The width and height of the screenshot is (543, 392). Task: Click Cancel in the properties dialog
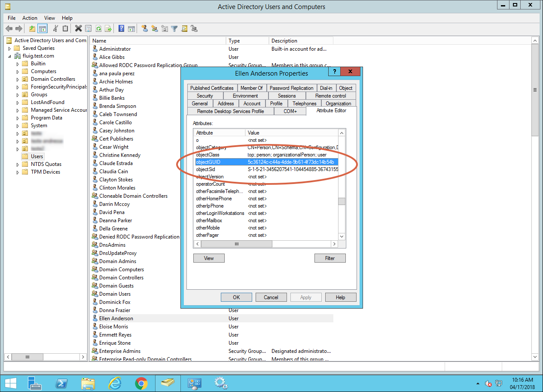271,297
